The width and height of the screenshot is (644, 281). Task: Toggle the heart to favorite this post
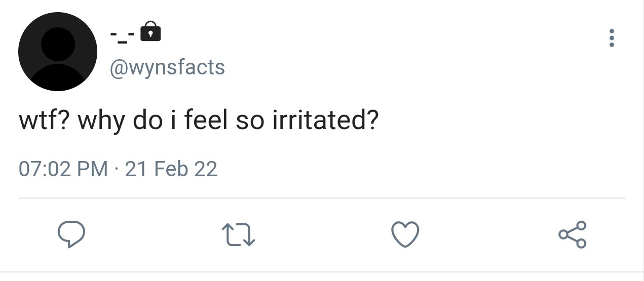pyautogui.click(x=406, y=235)
